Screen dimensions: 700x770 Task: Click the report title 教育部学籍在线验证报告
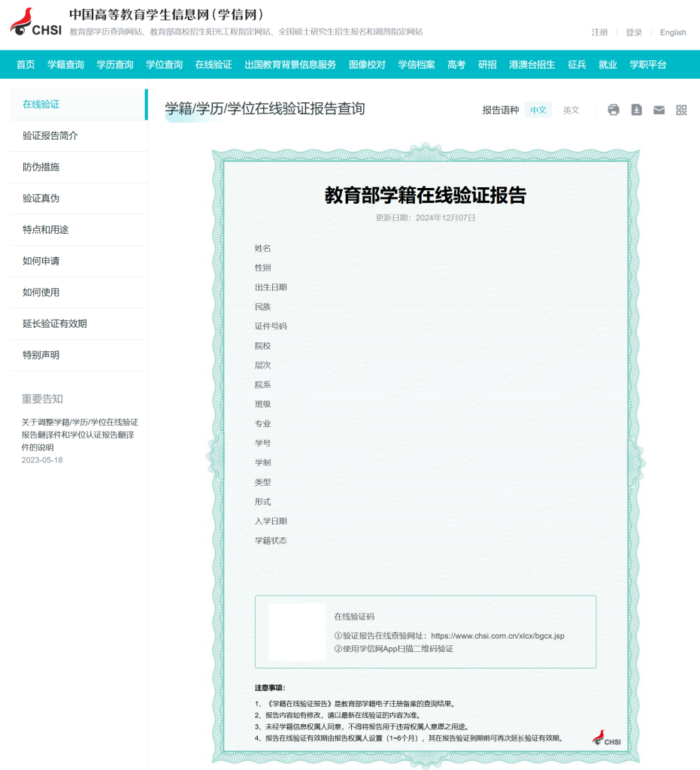425,195
